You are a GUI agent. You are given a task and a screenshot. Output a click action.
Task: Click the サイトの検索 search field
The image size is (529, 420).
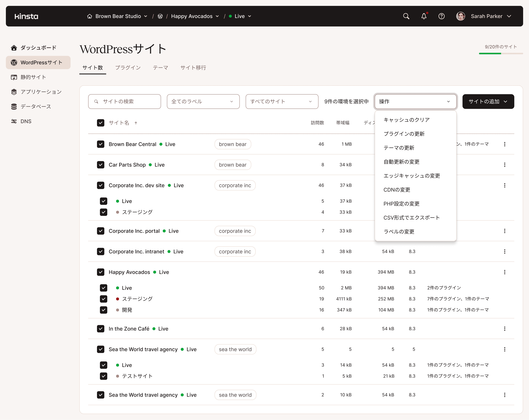pyautogui.click(x=124, y=101)
